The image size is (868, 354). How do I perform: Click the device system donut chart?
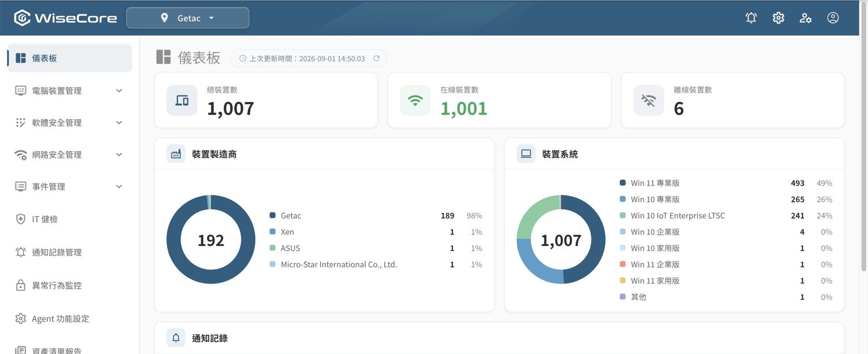point(561,239)
